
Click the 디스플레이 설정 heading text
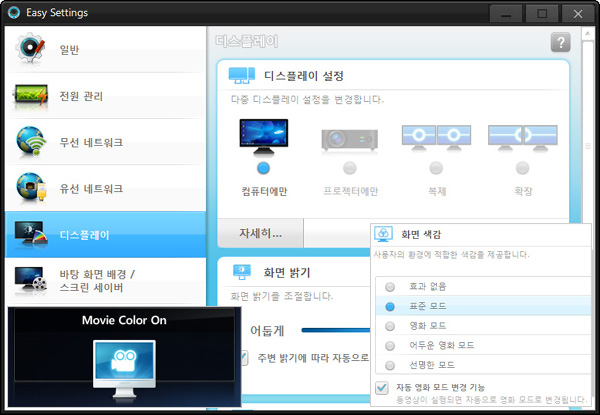coord(304,76)
